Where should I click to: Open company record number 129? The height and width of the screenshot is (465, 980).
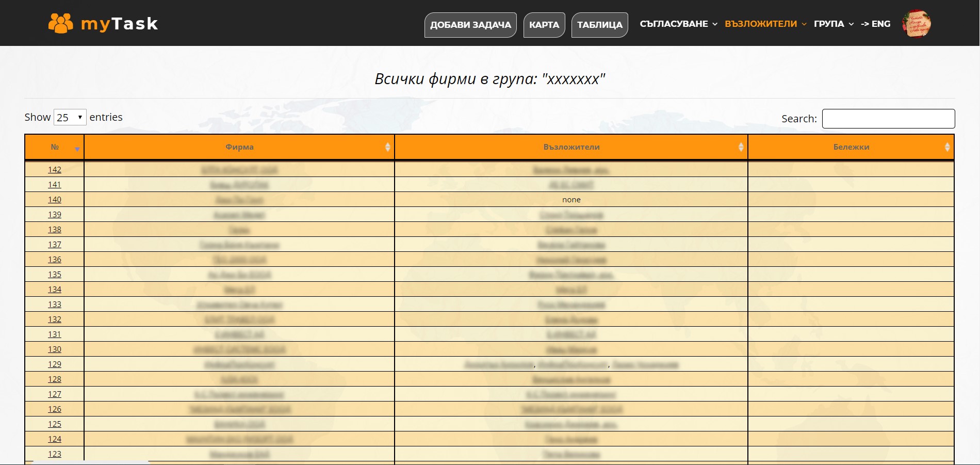click(55, 364)
